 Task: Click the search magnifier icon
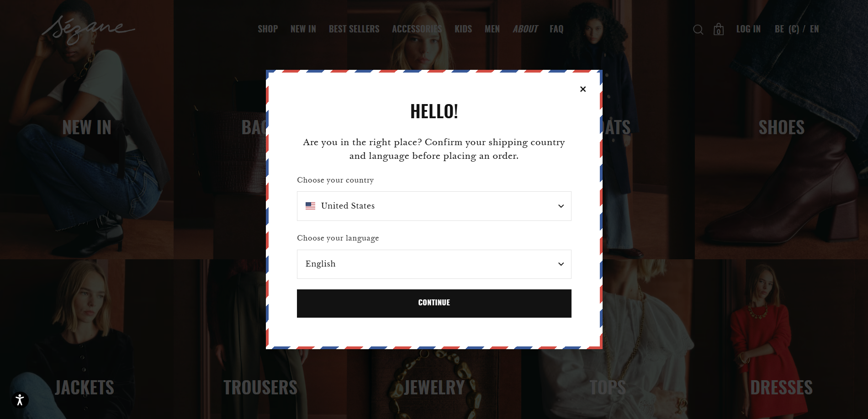point(698,30)
